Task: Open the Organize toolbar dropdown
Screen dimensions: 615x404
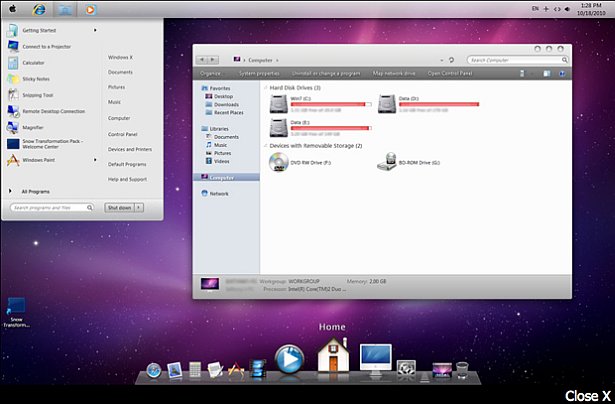Action: tap(211, 73)
